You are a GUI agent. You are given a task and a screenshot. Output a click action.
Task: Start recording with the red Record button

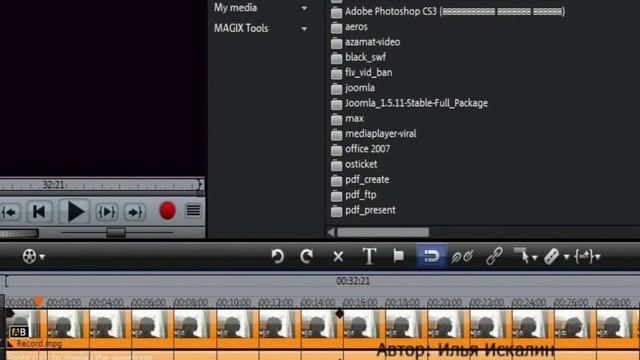pos(167,211)
